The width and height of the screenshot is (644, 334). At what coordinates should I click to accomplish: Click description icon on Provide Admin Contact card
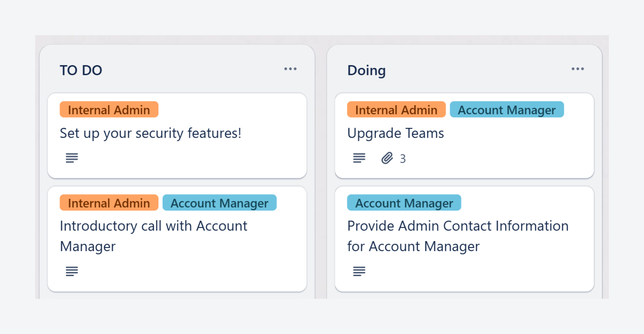point(359,271)
